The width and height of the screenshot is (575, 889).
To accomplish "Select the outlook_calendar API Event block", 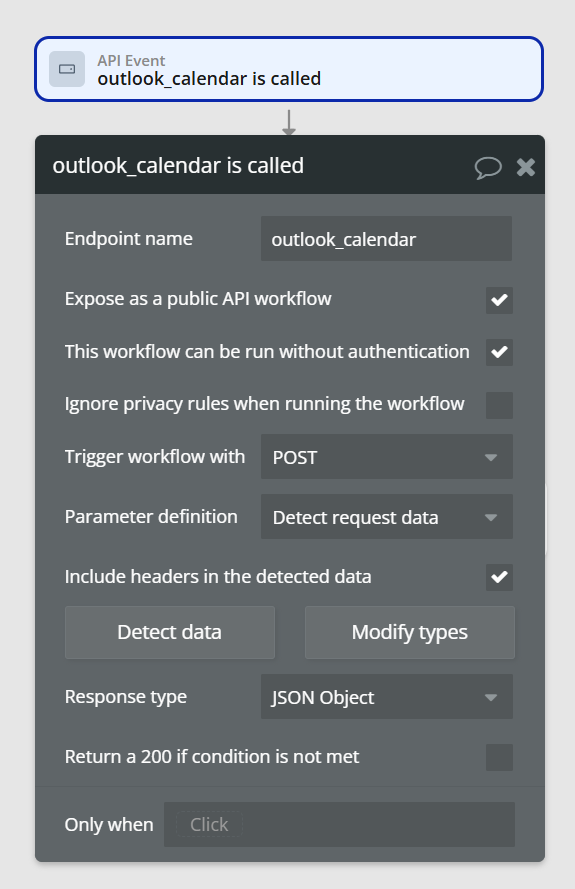I will pos(289,69).
